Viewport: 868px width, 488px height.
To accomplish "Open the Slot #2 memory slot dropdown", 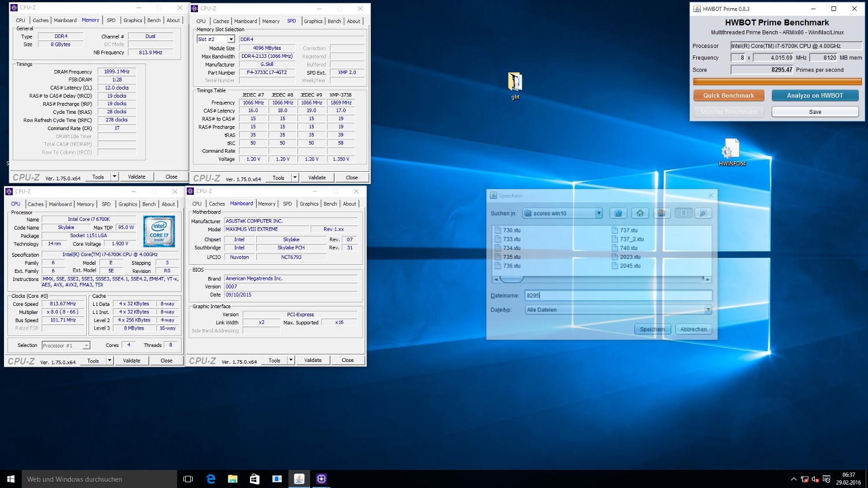I will pyautogui.click(x=231, y=39).
